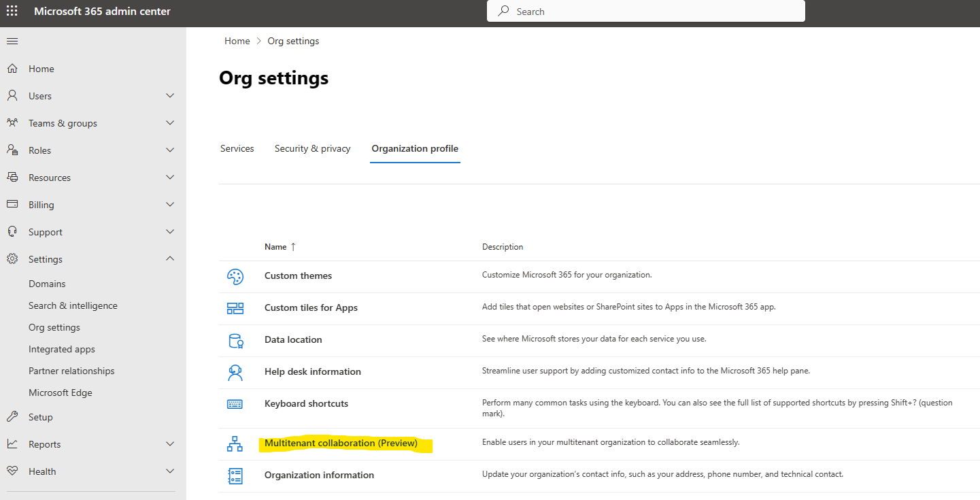Open Custom tiles for Apps setting

click(311, 308)
